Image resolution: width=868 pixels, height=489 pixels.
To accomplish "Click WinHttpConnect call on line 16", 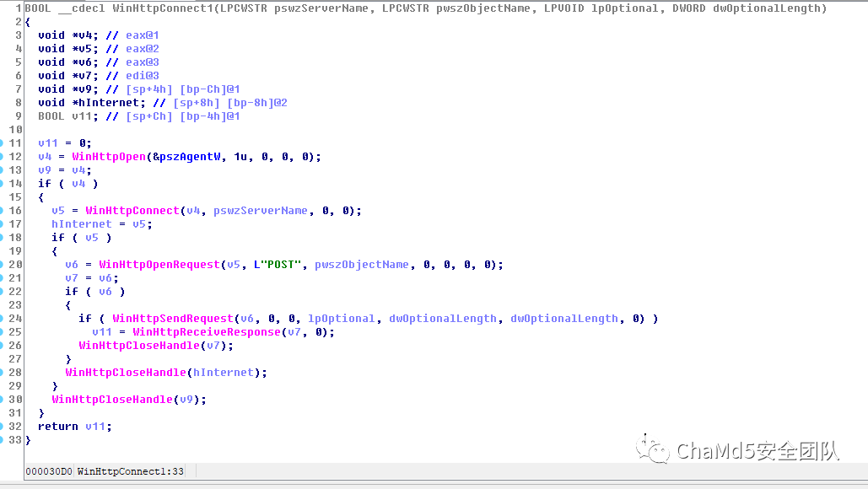I will [132, 211].
